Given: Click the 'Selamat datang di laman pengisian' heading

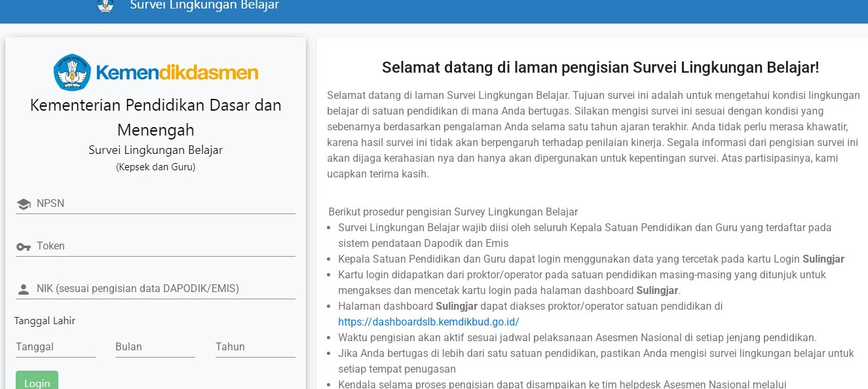Looking at the screenshot, I should (x=600, y=67).
